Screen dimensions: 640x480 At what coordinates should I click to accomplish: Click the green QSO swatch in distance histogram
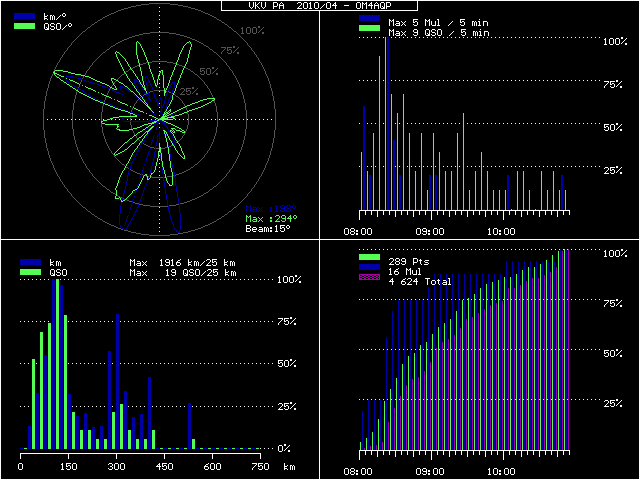30,271
